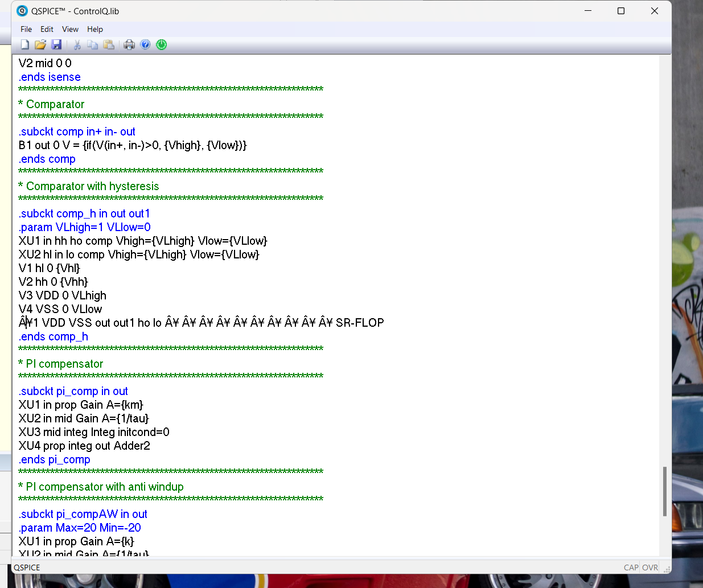Open the File menu
The width and height of the screenshot is (703, 588).
pos(26,29)
